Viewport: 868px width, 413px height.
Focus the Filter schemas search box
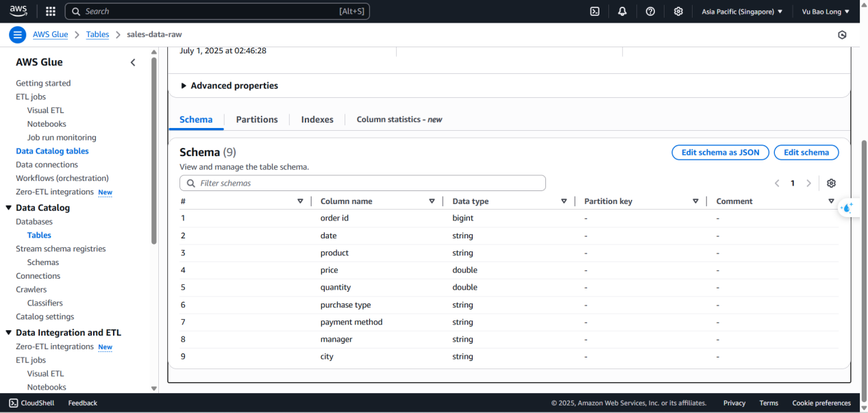pyautogui.click(x=362, y=183)
